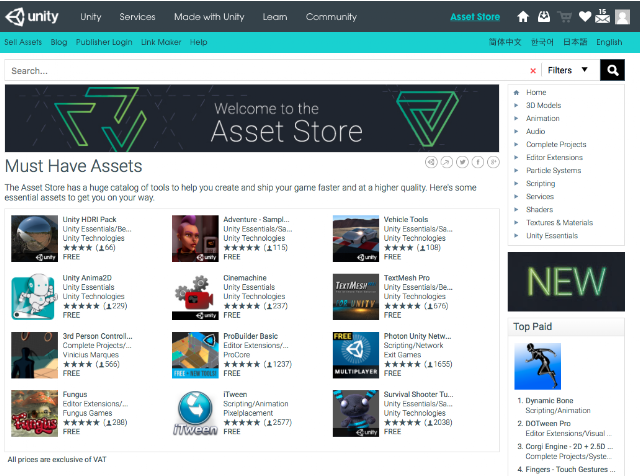Open the Publisher Login link
Image resolution: width=640 pixels, height=476 pixels.
104,42
